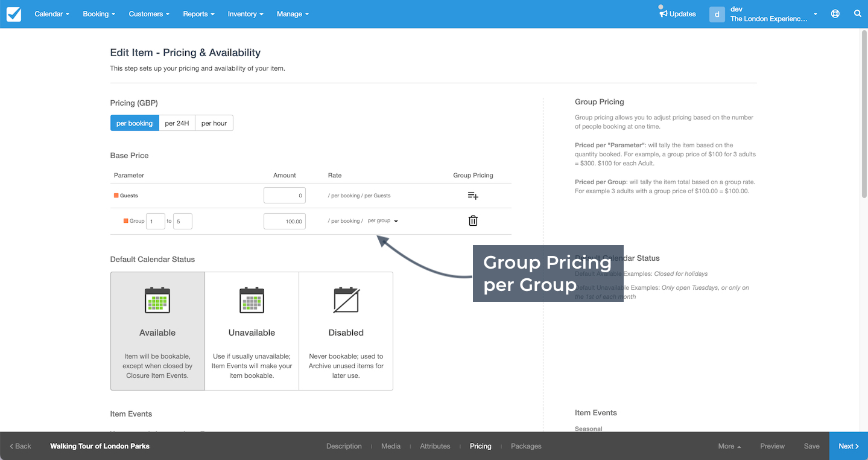868x460 pixels.
Task: Select the Available calendar status
Action: click(157, 331)
